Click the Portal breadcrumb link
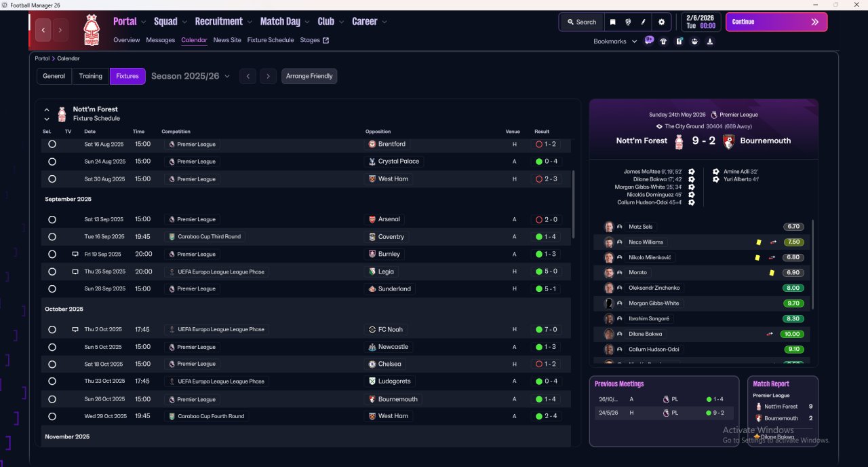The image size is (868, 467). pos(42,58)
